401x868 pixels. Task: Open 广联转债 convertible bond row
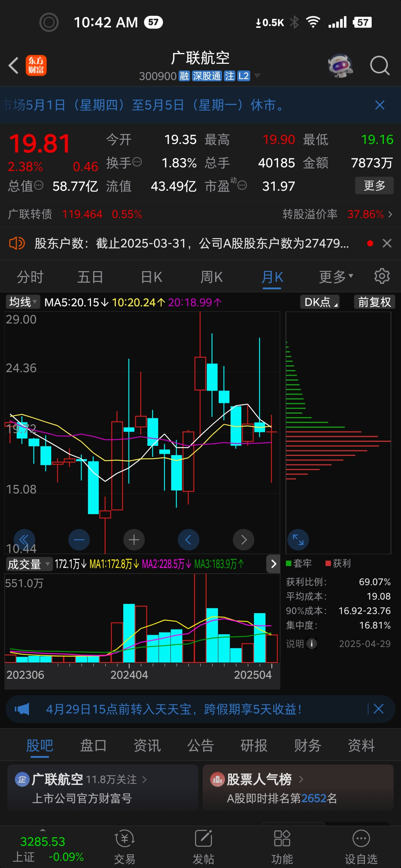point(75,214)
